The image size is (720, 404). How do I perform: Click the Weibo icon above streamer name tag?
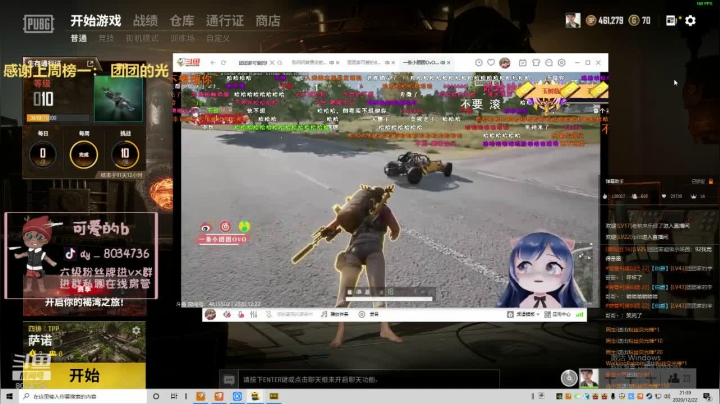coord(206,227)
